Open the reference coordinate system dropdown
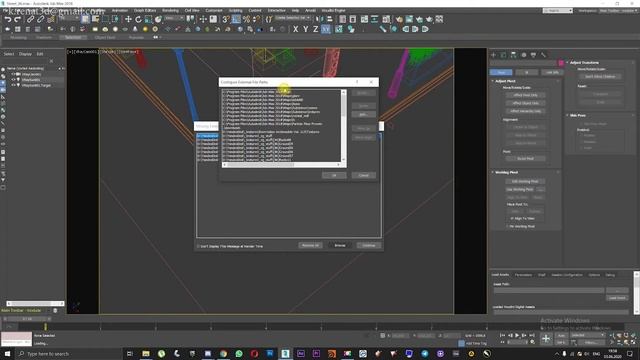 click(x=175, y=18)
